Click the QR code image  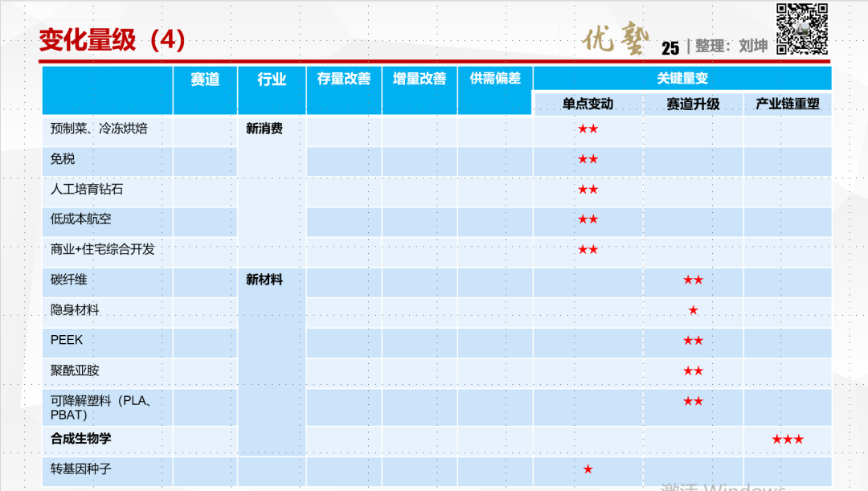tap(802, 30)
